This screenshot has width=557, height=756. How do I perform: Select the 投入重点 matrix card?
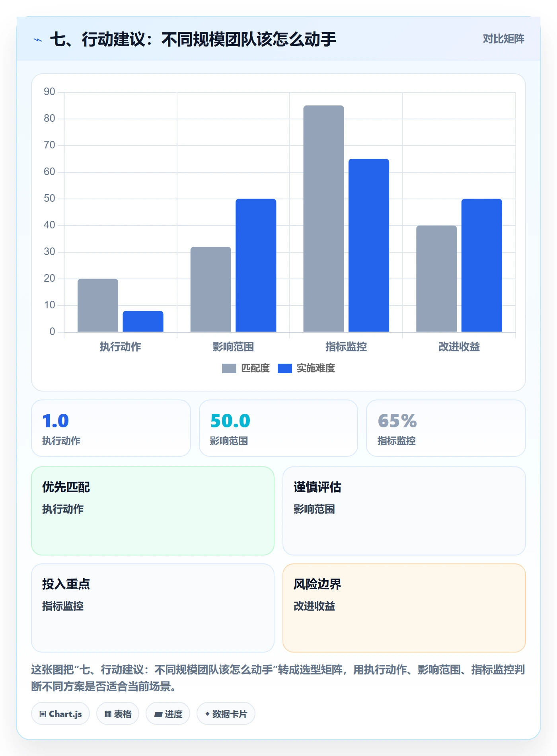point(153,608)
